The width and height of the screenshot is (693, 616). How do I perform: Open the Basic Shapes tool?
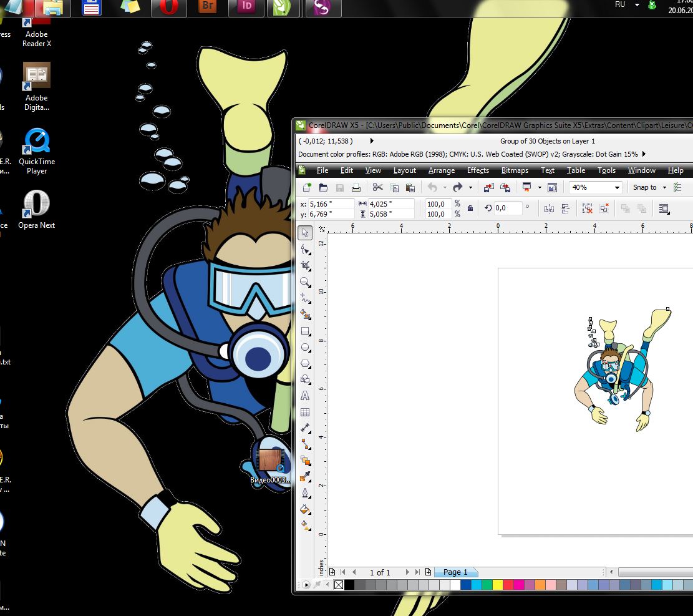point(306,380)
